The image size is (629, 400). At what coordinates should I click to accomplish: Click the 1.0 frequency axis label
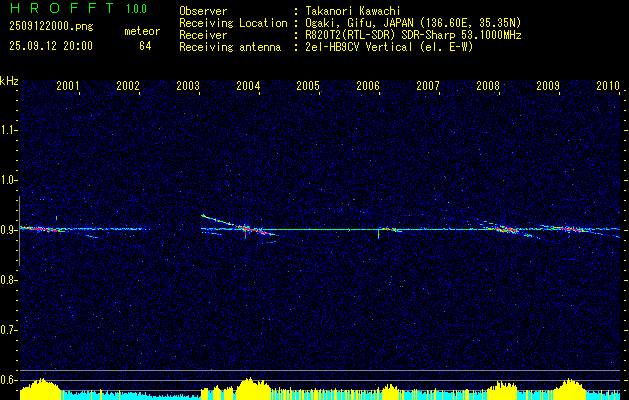click(8, 180)
